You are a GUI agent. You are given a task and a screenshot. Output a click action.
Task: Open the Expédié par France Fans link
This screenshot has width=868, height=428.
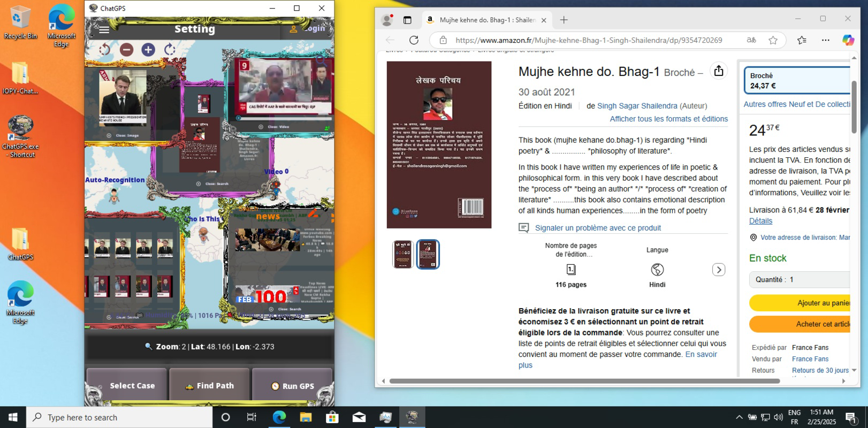810,348
